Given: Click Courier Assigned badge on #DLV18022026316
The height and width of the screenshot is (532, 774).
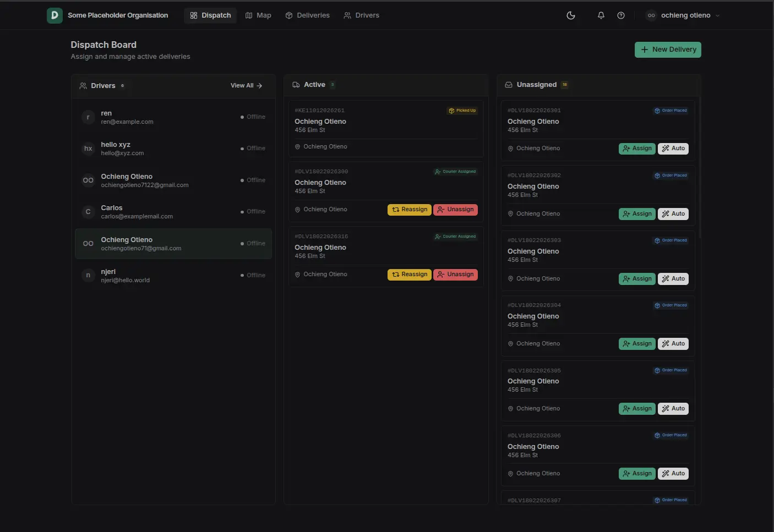Looking at the screenshot, I should 455,237.
